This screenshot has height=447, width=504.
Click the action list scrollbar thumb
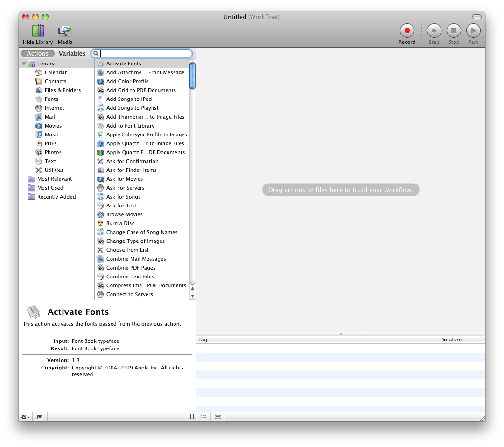(193, 76)
